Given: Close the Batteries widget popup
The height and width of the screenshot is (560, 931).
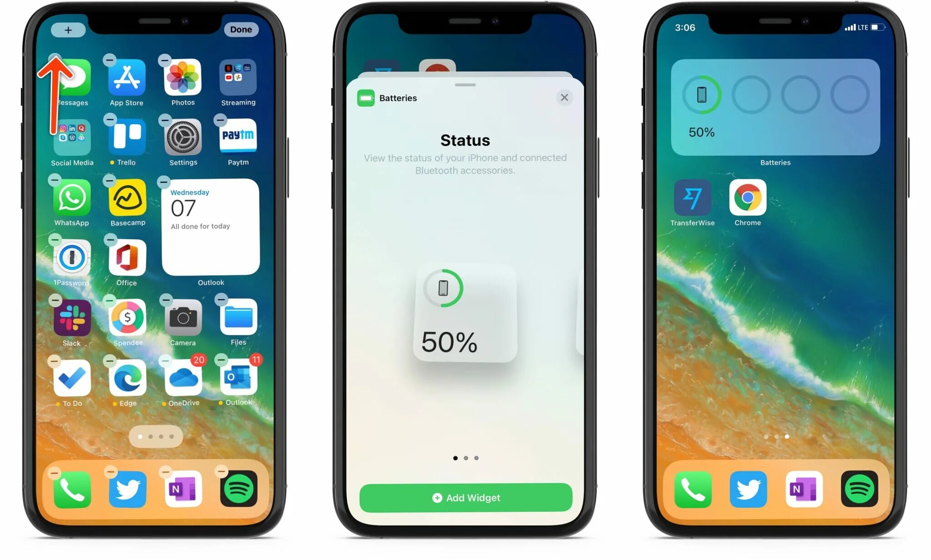Looking at the screenshot, I should (x=565, y=98).
